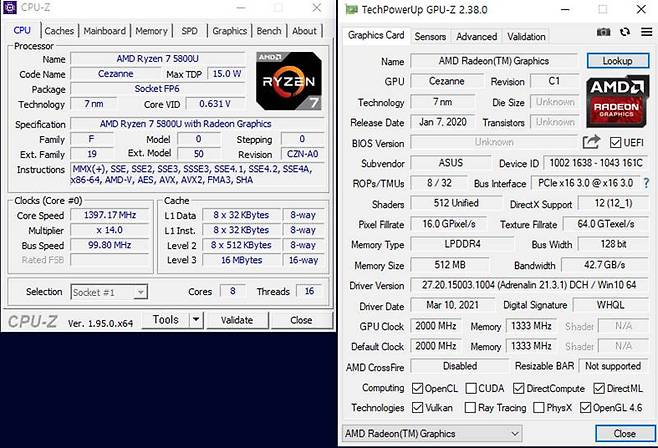Screen dimensions: 658x448
Task: Toggle the OpenCL checkbox
Action: point(417,388)
